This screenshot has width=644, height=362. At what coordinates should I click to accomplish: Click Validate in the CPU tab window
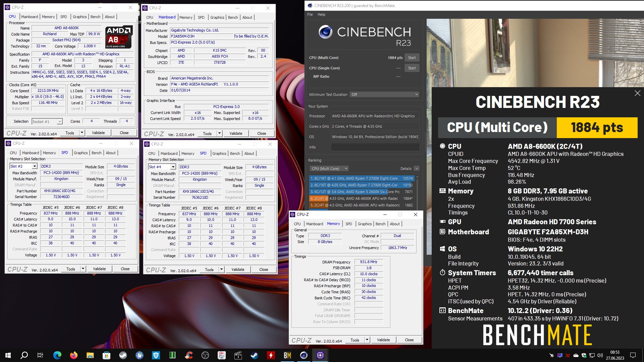coord(98,133)
